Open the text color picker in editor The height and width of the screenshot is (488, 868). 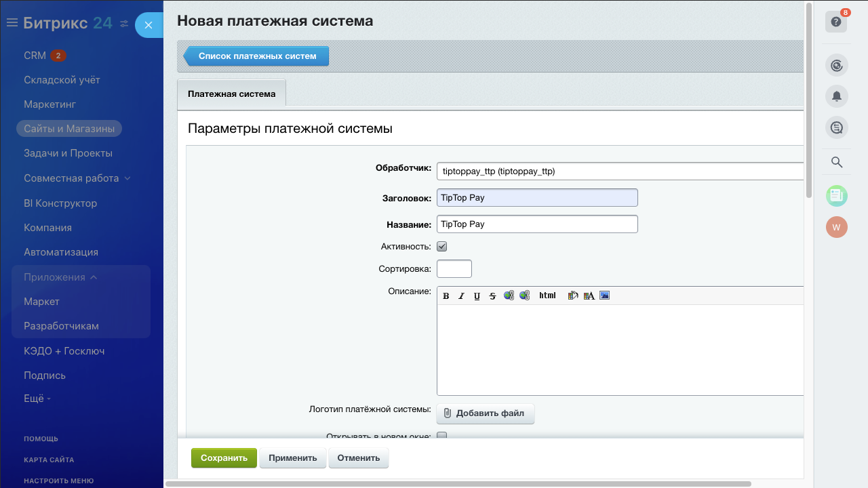589,296
